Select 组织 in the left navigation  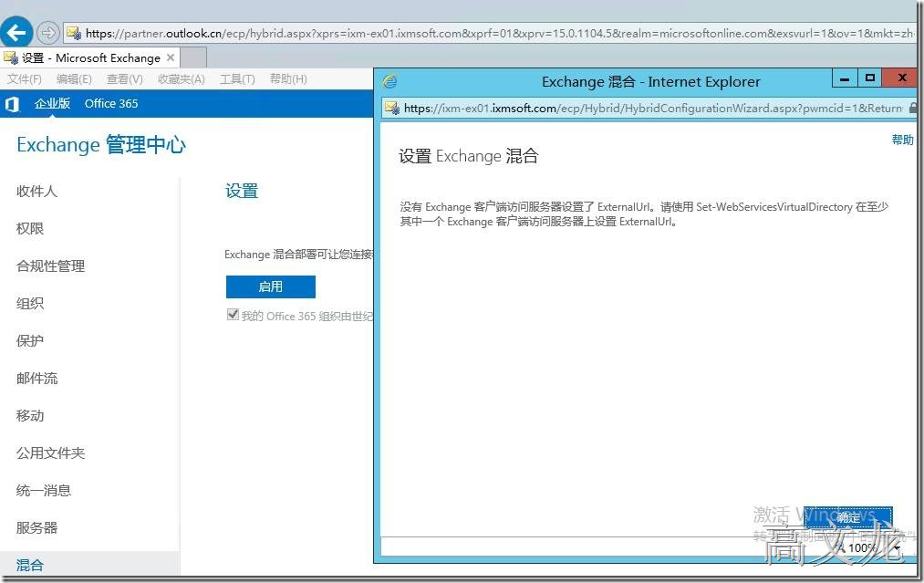(x=30, y=303)
